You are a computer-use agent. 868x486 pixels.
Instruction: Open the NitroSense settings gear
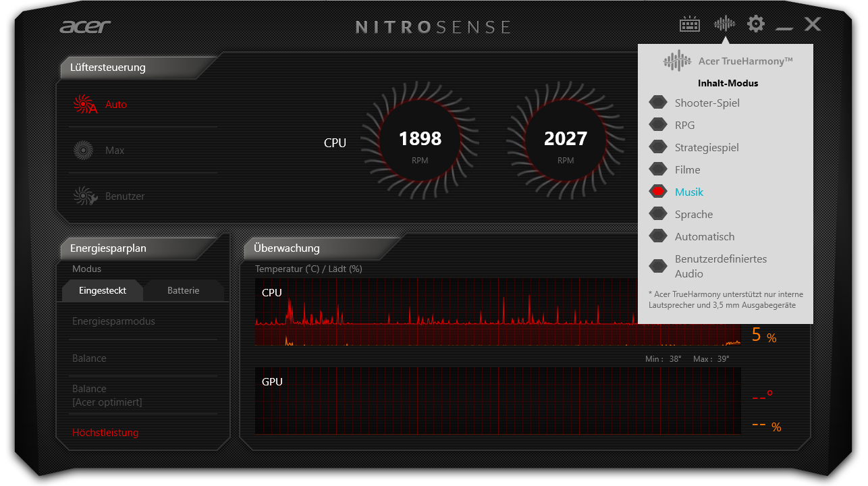[755, 24]
